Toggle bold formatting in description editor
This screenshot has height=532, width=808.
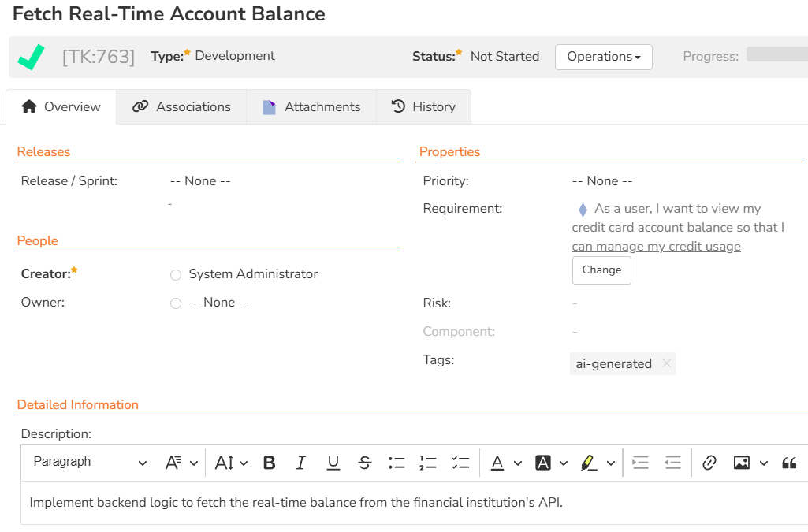(269, 463)
